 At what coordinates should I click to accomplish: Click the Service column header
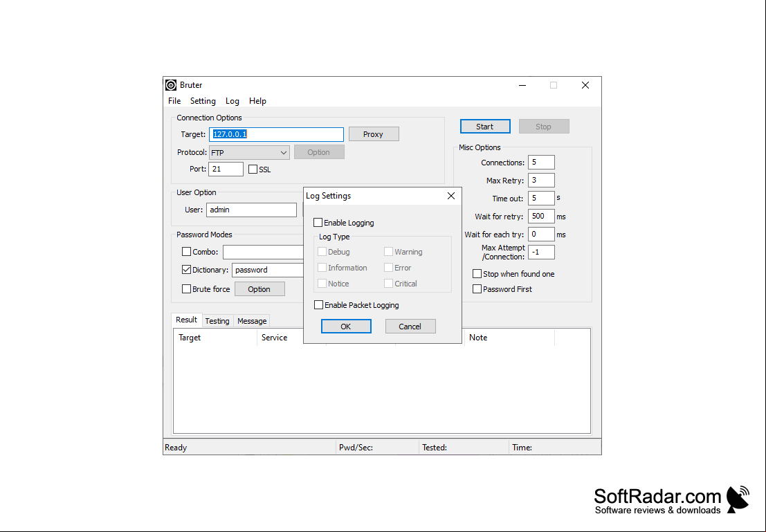[x=280, y=338]
